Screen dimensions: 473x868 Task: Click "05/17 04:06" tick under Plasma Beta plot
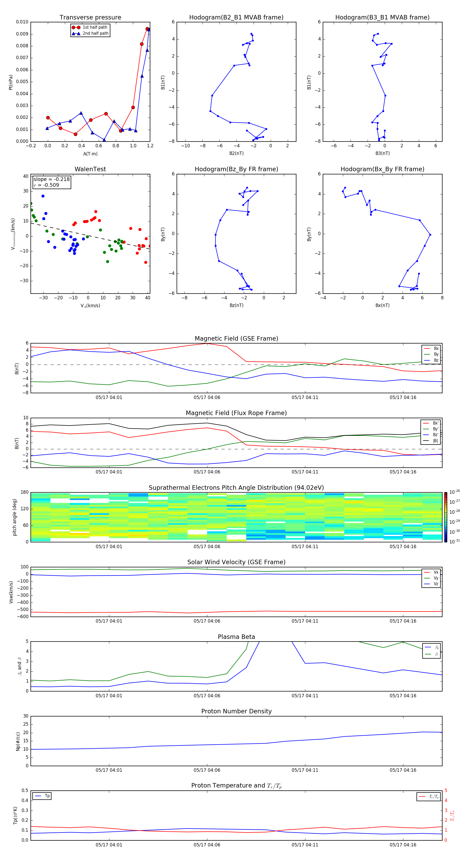pyautogui.click(x=207, y=695)
